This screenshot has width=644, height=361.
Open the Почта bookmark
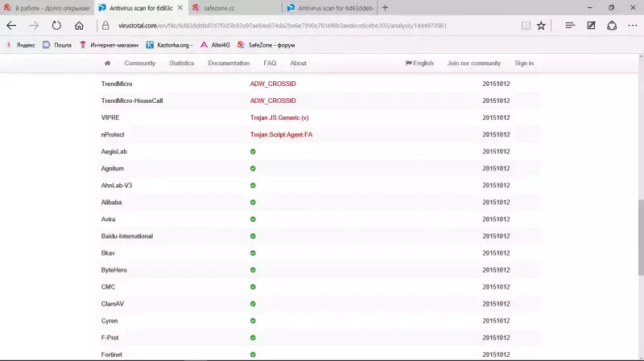[57, 45]
